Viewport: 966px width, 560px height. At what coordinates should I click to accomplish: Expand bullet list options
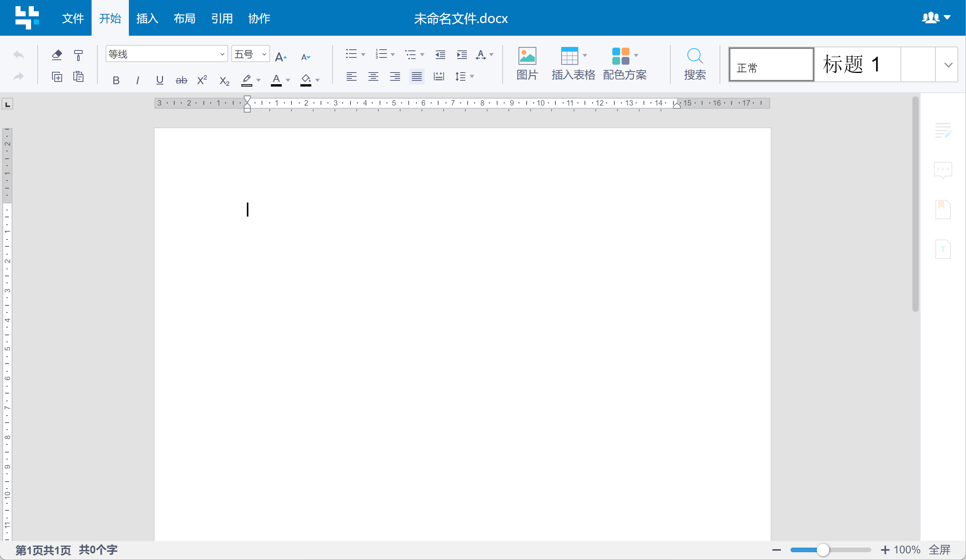[x=363, y=55]
